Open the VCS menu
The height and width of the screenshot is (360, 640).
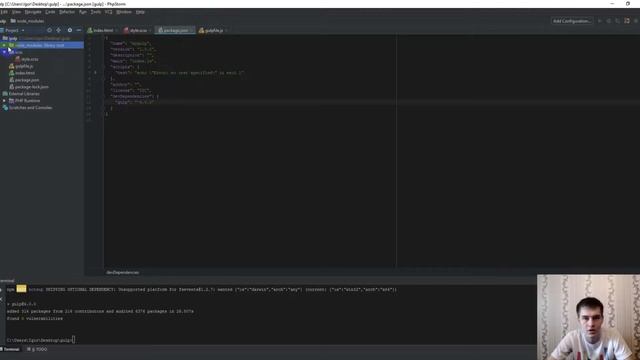[109, 12]
